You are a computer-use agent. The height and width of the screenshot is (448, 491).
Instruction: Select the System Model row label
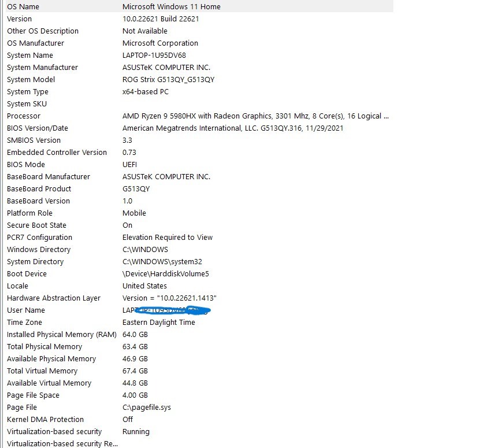coord(31,80)
